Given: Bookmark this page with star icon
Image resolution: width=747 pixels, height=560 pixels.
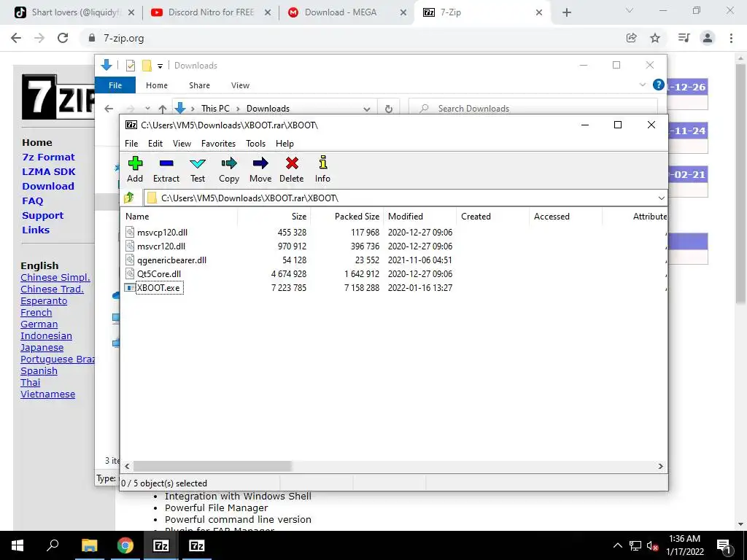Looking at the screenshot, I should pyautogui.click(x=655, y=38).
